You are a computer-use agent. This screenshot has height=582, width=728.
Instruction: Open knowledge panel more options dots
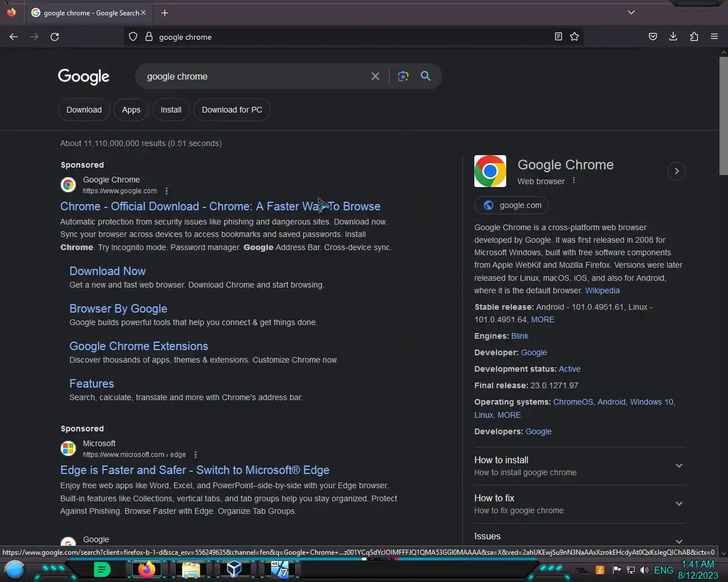coord(574,181)
